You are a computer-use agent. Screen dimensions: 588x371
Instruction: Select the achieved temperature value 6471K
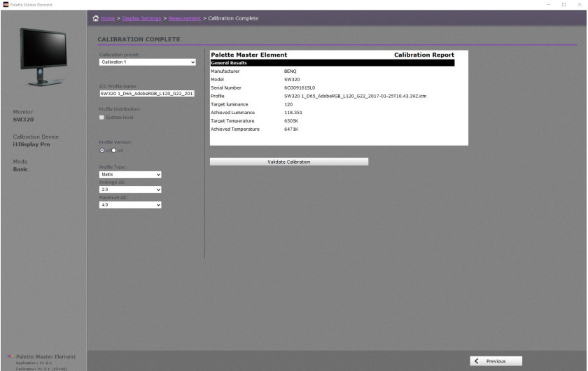pyautogui.click(x=291, y=129)
